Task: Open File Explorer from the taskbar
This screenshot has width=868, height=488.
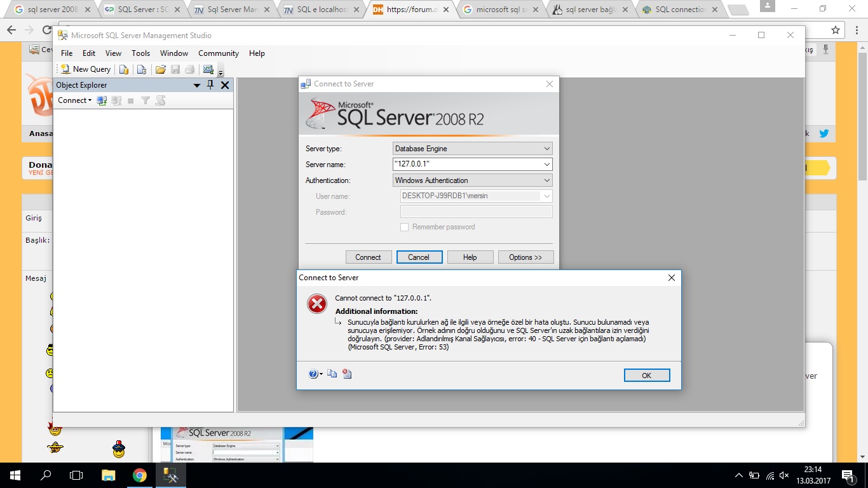Action: 109,475
